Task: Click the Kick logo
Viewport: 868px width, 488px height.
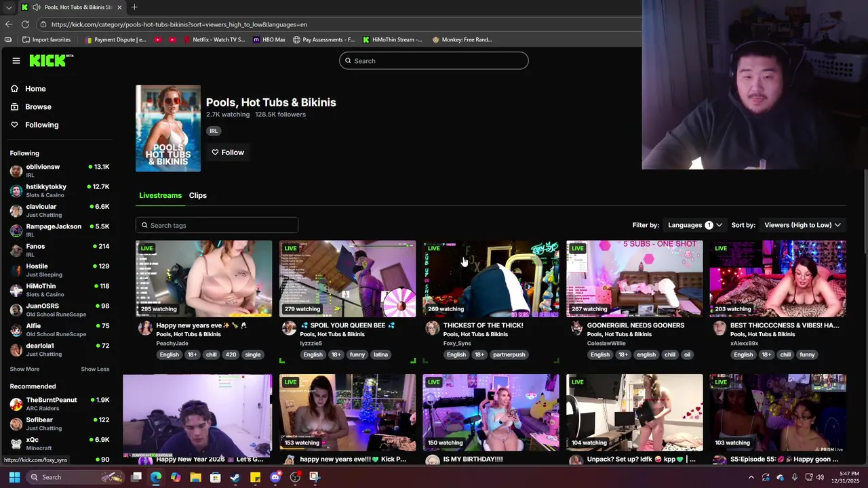Action: tap(51, 60)
